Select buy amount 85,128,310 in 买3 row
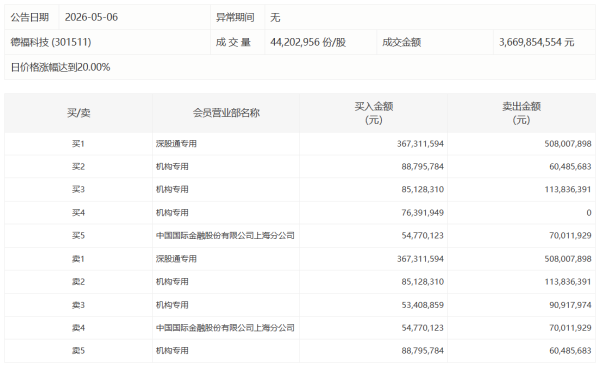600x366 pixels. [422, 190]
